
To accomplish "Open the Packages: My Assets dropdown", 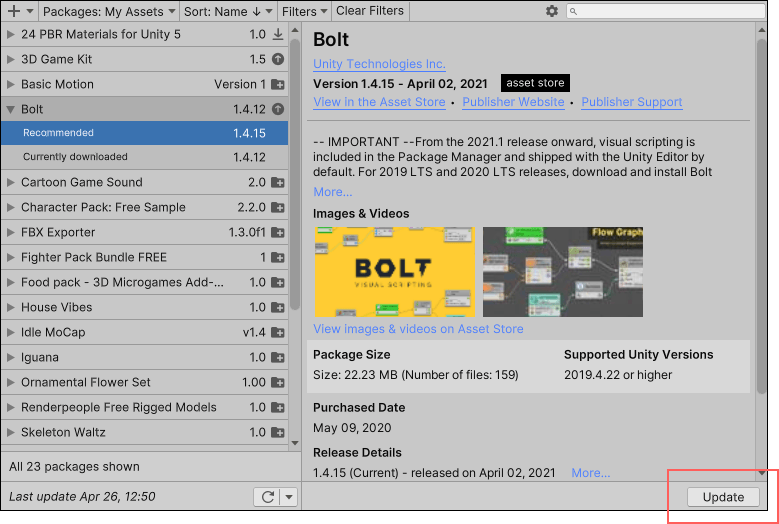I will [109, 11].
